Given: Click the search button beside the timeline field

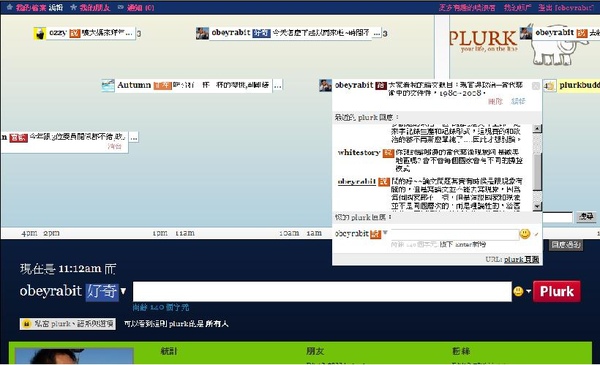Looking at the screenshot, I should (x=586, y=217).
